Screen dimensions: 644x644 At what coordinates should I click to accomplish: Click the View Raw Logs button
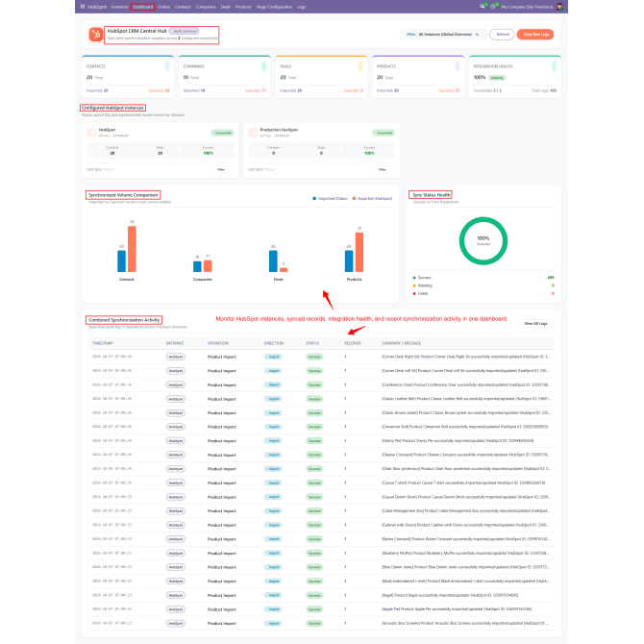(x=535, y=35)
